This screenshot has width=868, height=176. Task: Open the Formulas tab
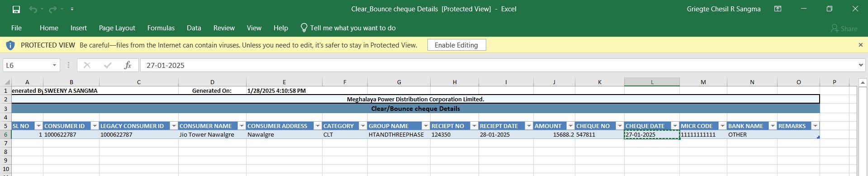click(161, 28)
